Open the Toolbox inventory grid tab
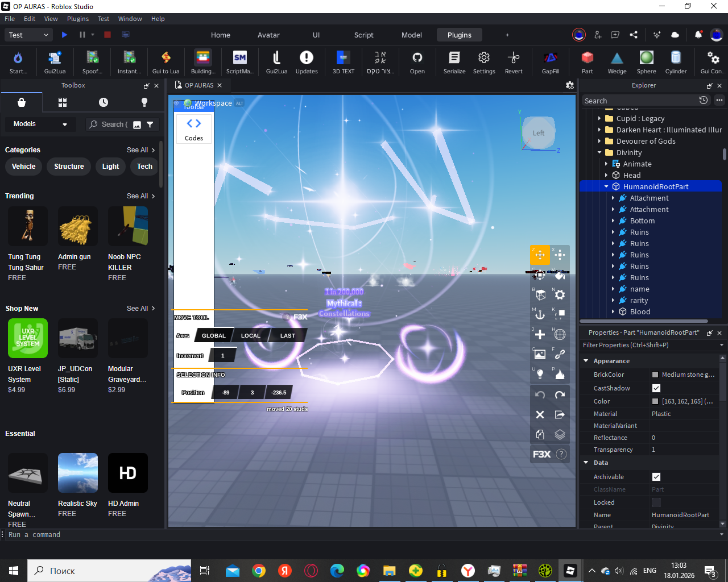The height and width of the screenshot is (582, 728). (x=63, y=102)
